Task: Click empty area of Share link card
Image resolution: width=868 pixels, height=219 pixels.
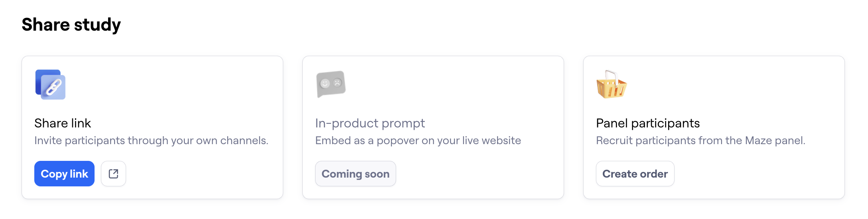Action: [199, 92]
